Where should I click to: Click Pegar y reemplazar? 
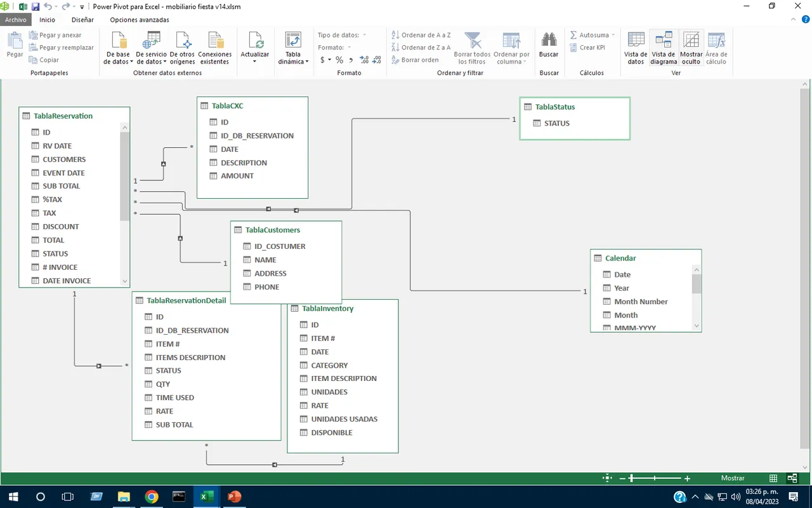point(62,47)
